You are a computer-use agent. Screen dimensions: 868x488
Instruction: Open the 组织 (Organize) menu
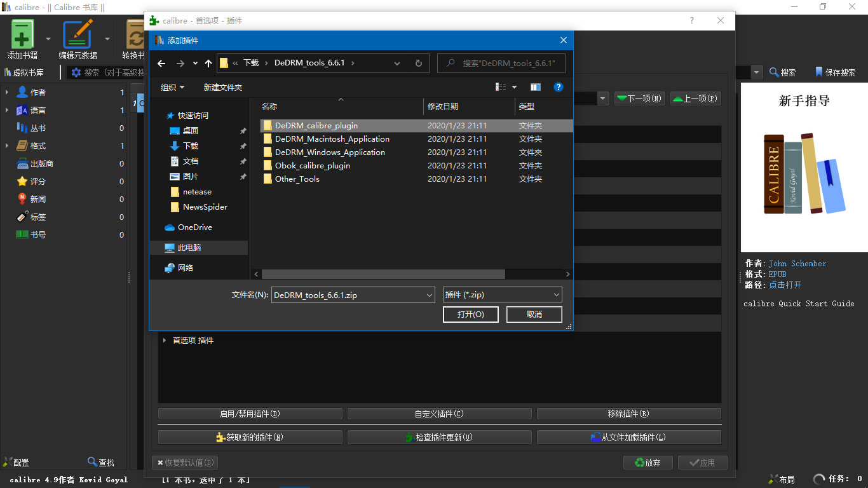pos(172,87)
